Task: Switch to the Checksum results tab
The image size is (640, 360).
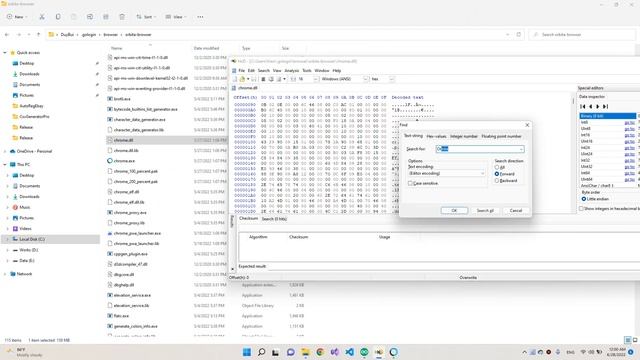Action: point(249,219)
